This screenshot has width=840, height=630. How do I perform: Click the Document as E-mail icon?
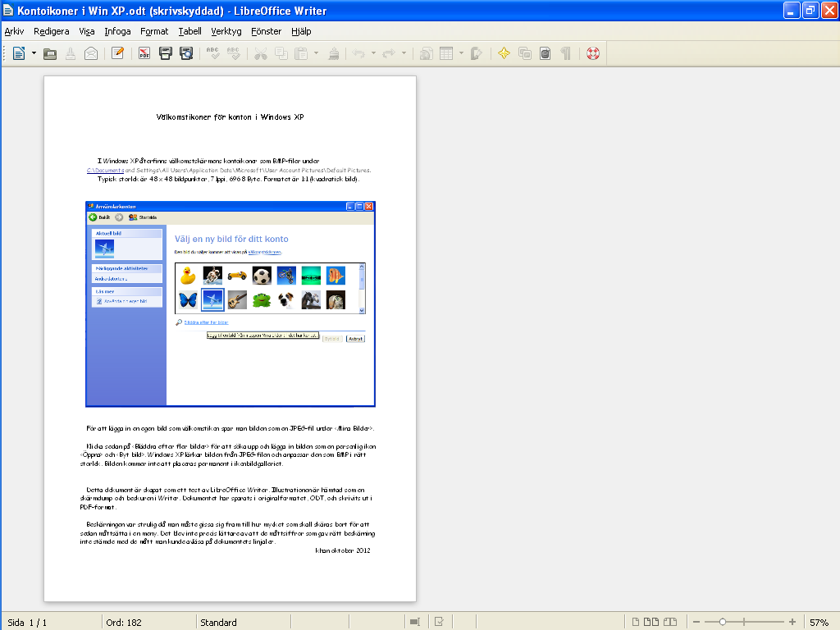coord(91,53)
